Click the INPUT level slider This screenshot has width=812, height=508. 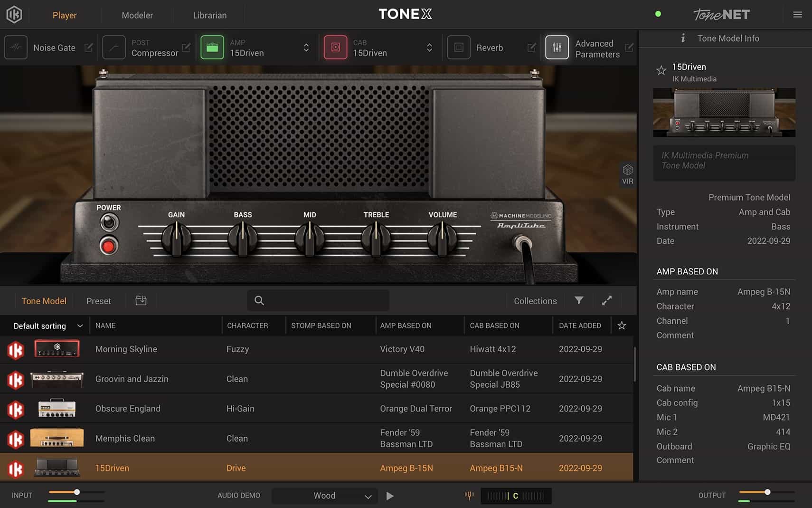[x=76, y=492]
